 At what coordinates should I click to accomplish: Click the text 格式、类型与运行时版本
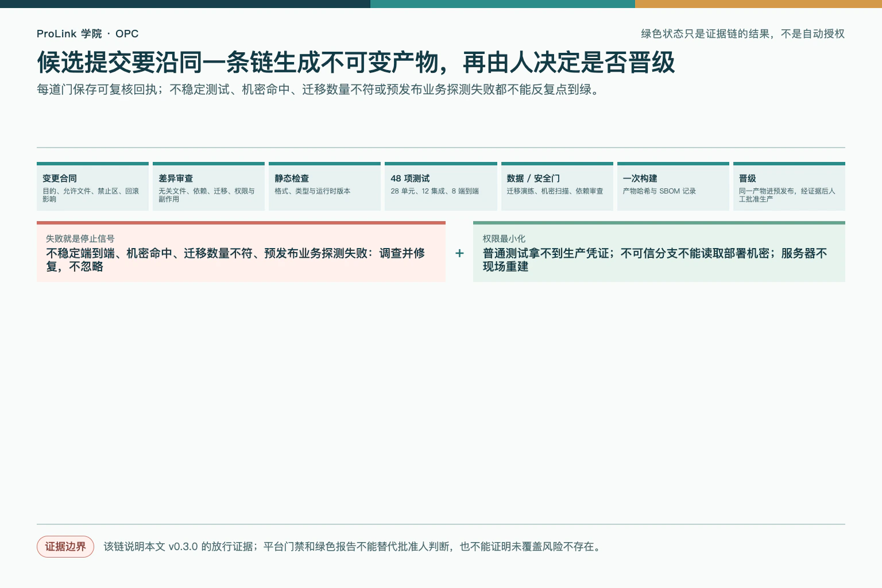click(312, 191)
